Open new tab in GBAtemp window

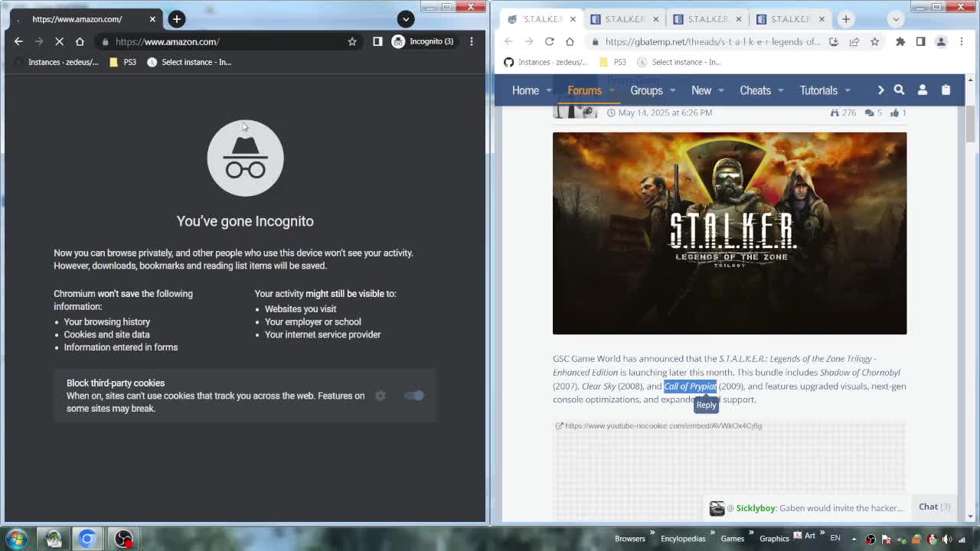846,19
